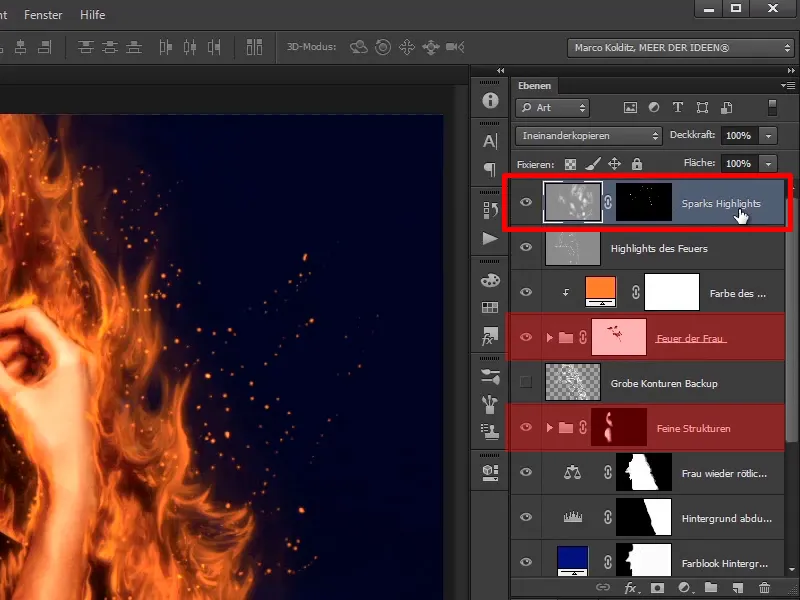Screen dimensions: 800x600
Task: Delete layer with trash icon
Action: 764,588
